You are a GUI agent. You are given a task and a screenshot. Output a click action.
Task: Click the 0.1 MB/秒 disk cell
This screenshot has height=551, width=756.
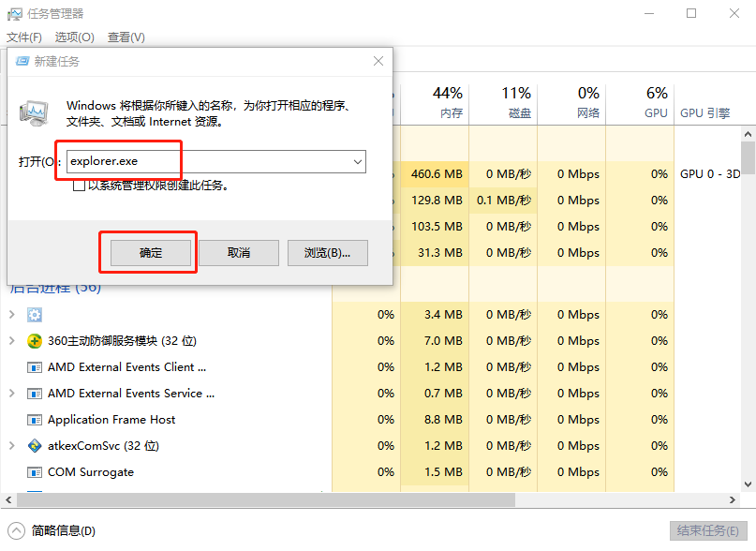(503, 201)
